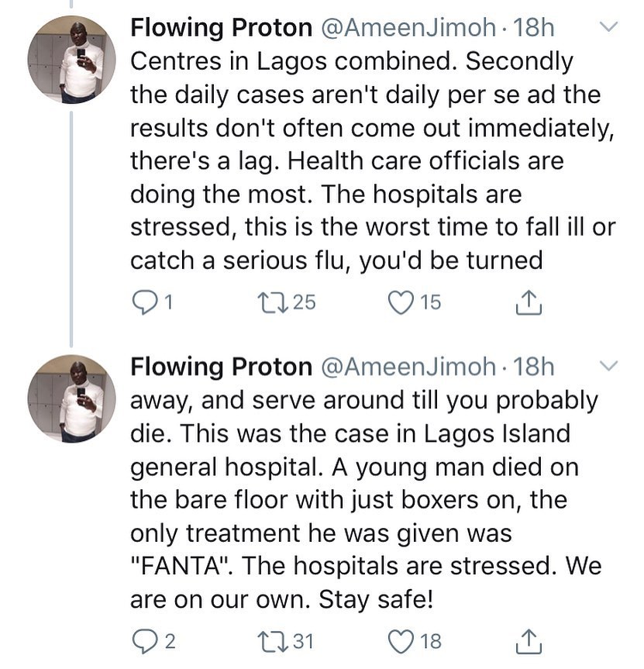Visit @AmeenJimoh handle in the second tweet
Image resolution: width=644 pixels, height=669 pixels.
tap(408, 366)
